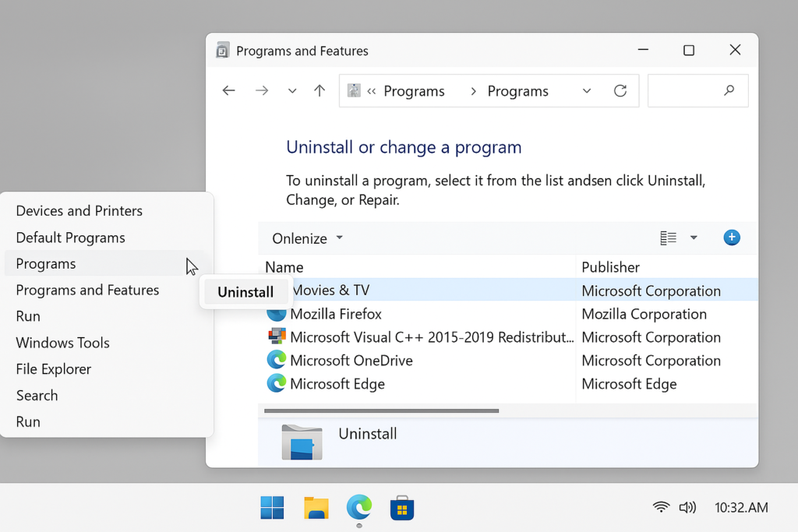
Task: Click the double chevron in address bar
Action: pos(372,91)
